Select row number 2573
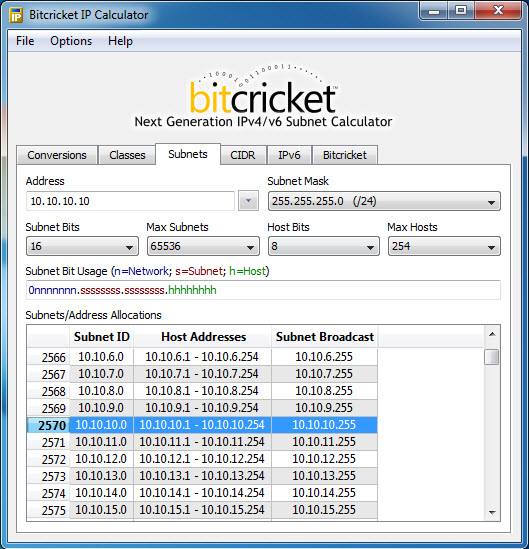529x549 pixels. click(x=49, y=476)
